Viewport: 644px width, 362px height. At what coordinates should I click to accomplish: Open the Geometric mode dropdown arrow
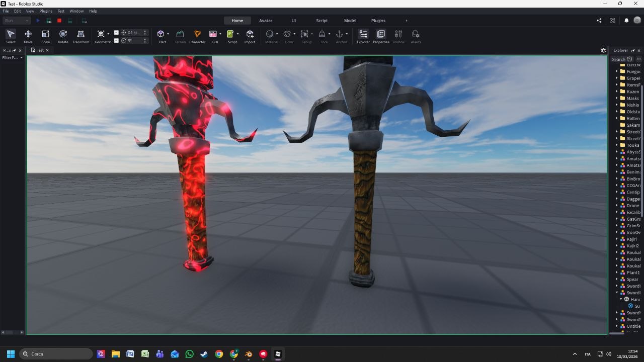point(109,34)
